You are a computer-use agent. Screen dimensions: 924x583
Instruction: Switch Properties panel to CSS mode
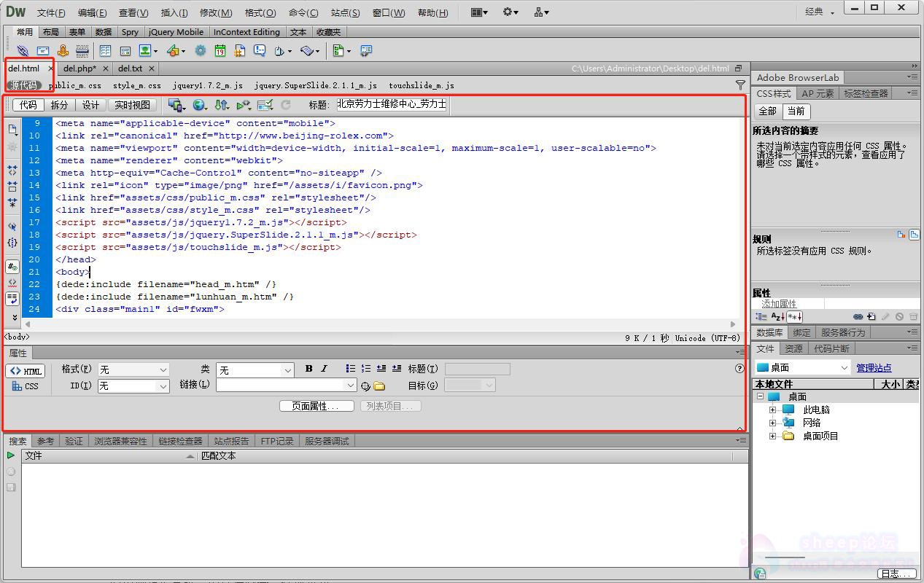pos(26,386)
